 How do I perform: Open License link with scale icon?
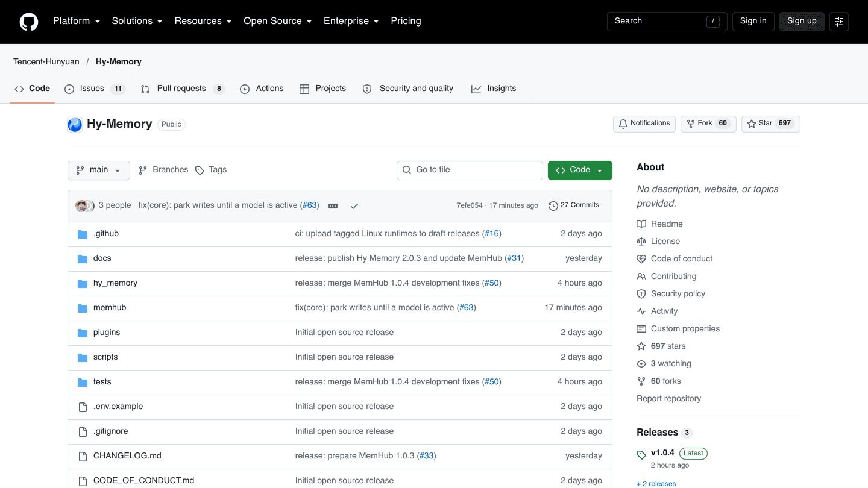point(658,242)
